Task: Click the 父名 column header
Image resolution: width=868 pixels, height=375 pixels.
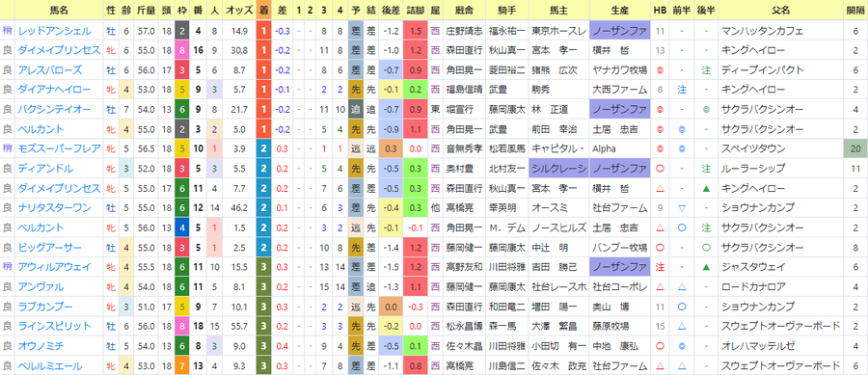Action: coord(780,11)
